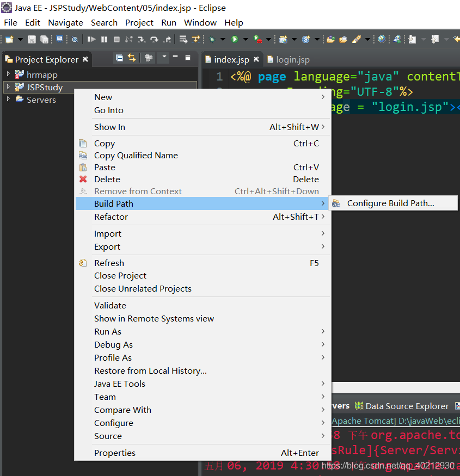This screenshot has width=460, height=476.
Task: Select hrmapp project in Project Explorer
Action: point(42,75)
